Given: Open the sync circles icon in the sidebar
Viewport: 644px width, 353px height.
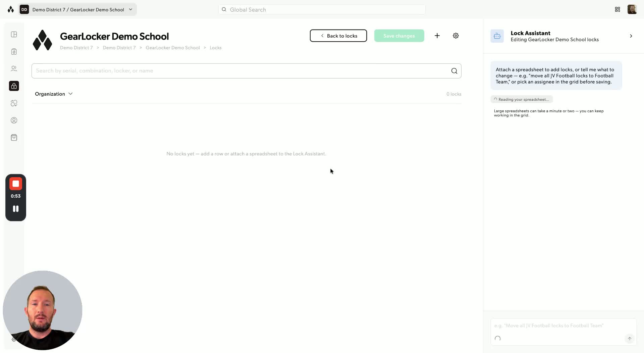Looking at the screenshot, I should point(14,103).
